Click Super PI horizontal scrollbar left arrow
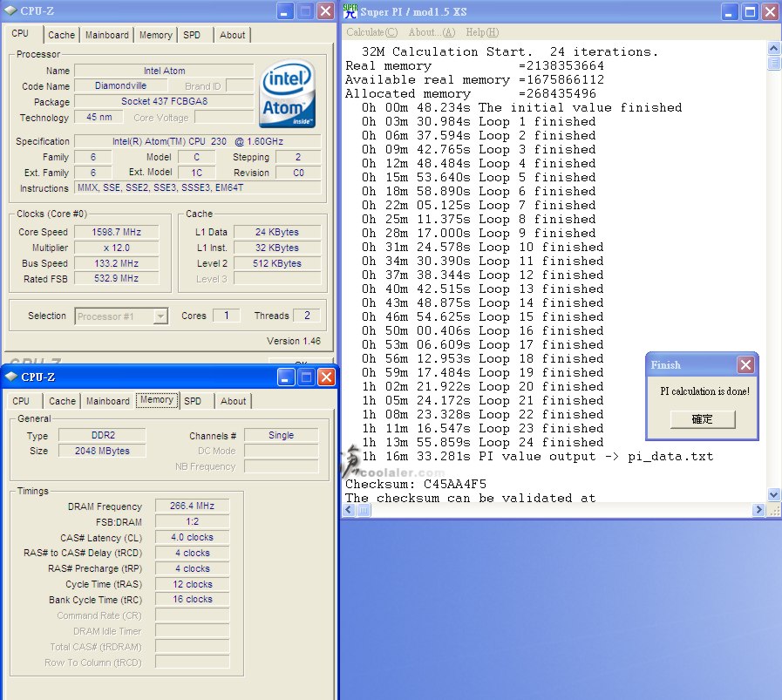Image resolution: width=782 pixels, height=700 pixels. tap(349, 510)
